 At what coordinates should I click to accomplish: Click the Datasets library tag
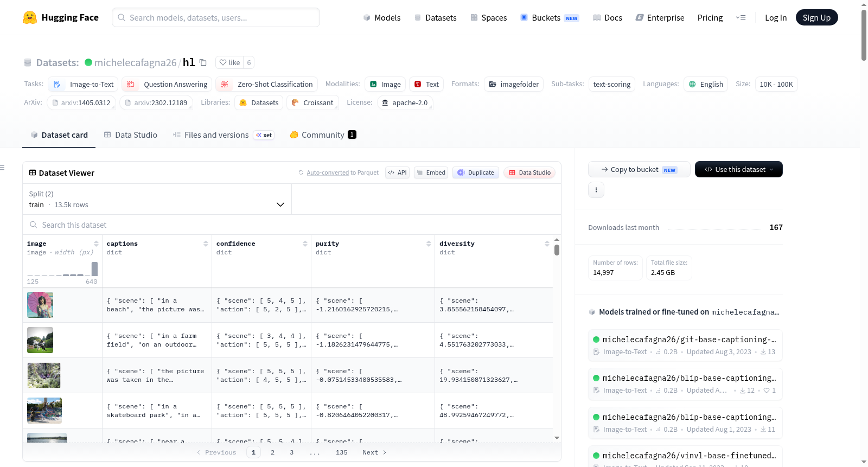pyautogui.click(x=259, y=103)
